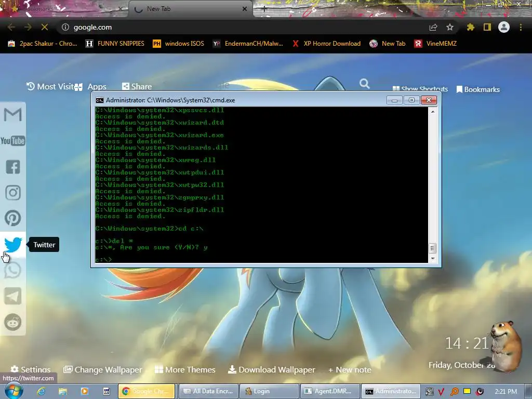This screenshot has height=399, width=532.
Task: Open Telegram sidebar icon
Action: coord(13,296)
